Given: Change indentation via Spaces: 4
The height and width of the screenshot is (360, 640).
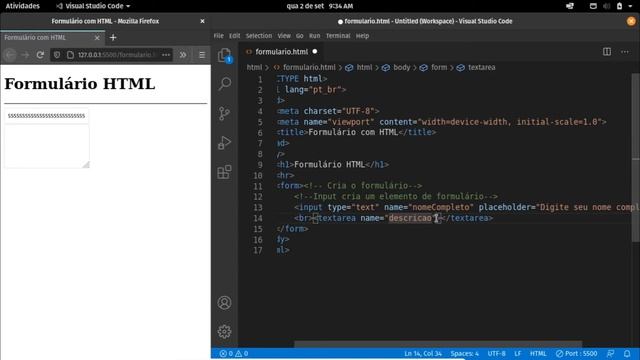Looking at the screenshot, I should tap(464, 353).
